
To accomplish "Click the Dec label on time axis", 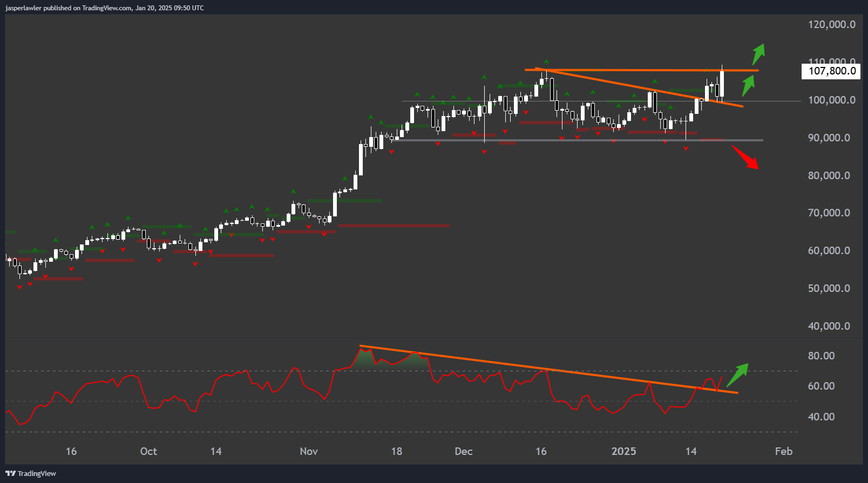I will [x=464, y=451].
